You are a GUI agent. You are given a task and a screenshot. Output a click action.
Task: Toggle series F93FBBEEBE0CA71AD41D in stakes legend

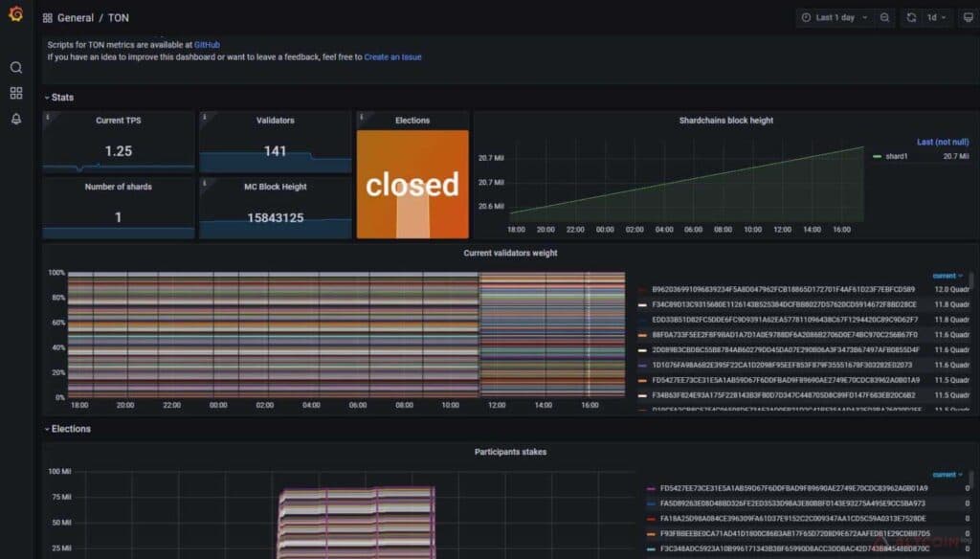pyautogui.click(x=795, y=533)
